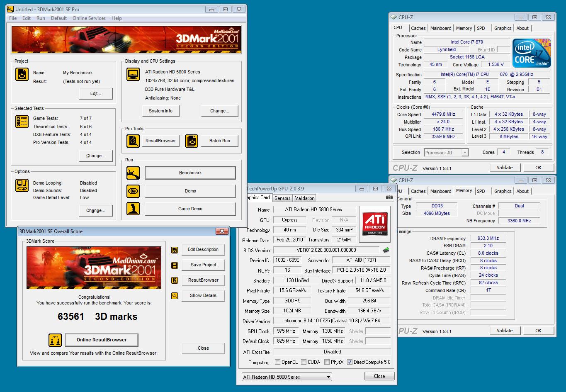Click Close button in GPU-Z
Screen dimensions: 566x392
(379, 376)
